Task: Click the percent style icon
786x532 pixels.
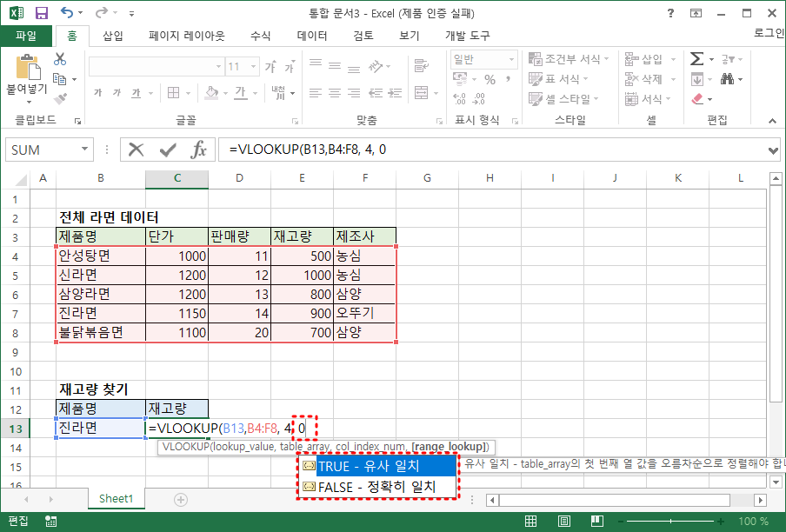Action: click(490, 79)
